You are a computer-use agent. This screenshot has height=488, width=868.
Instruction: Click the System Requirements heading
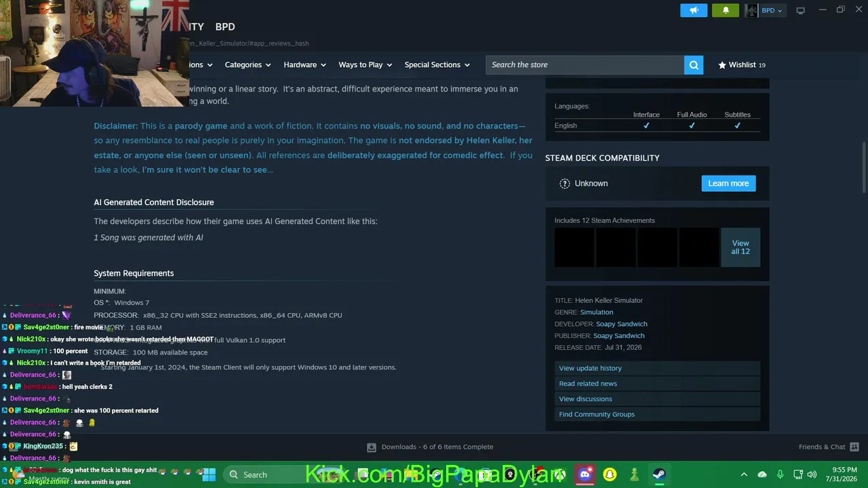click(134, 274)
